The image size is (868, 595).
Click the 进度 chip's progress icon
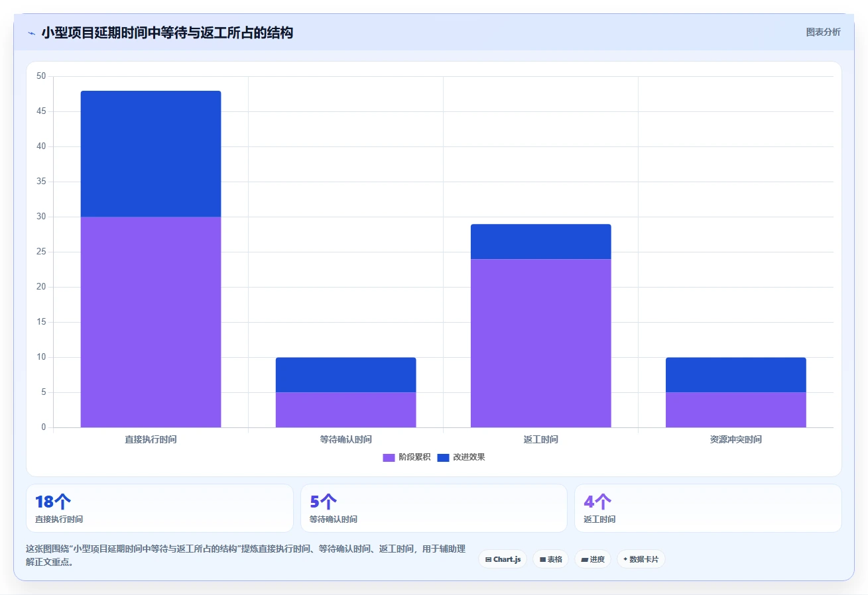click(584, 560)
